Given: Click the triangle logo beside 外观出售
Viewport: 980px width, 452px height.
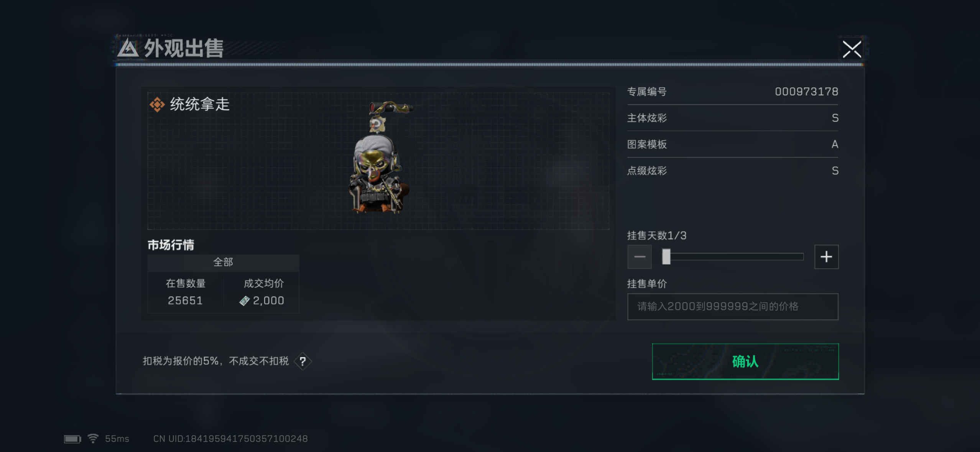Looking at the screenshot, I should (x=128, y=49).
